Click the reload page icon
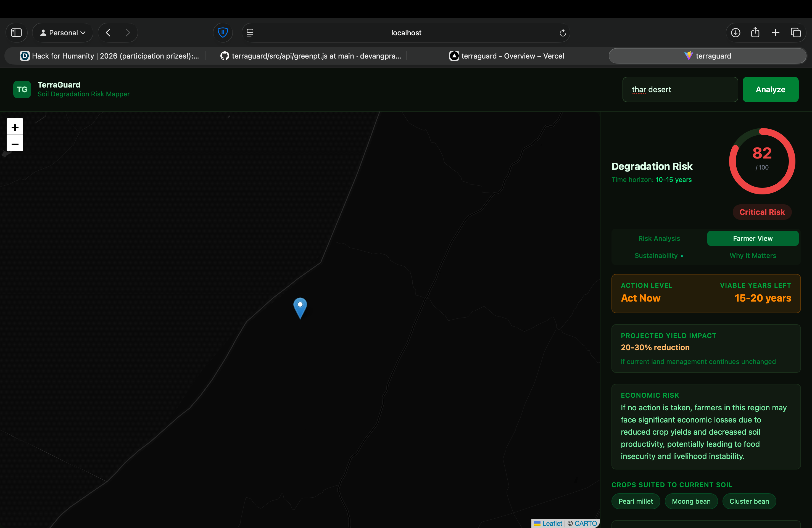The image size is (812, 528). pyautogui.click(x=563, y=33)
